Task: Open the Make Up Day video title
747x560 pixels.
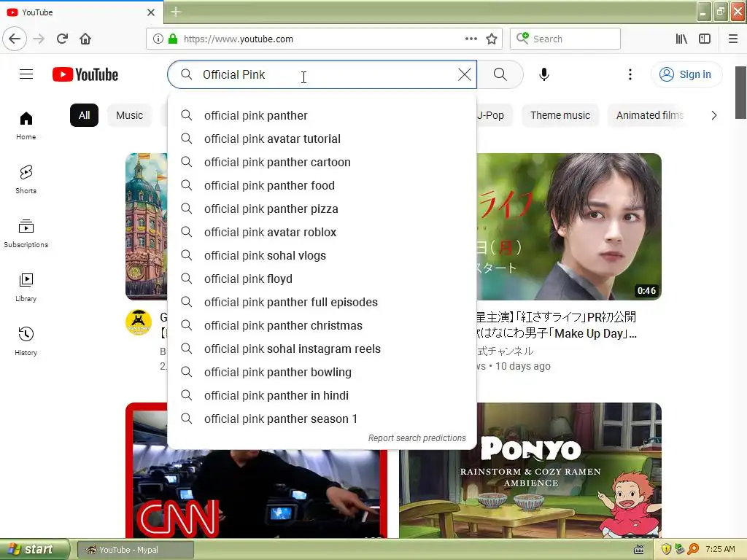Action: point(557,325)
